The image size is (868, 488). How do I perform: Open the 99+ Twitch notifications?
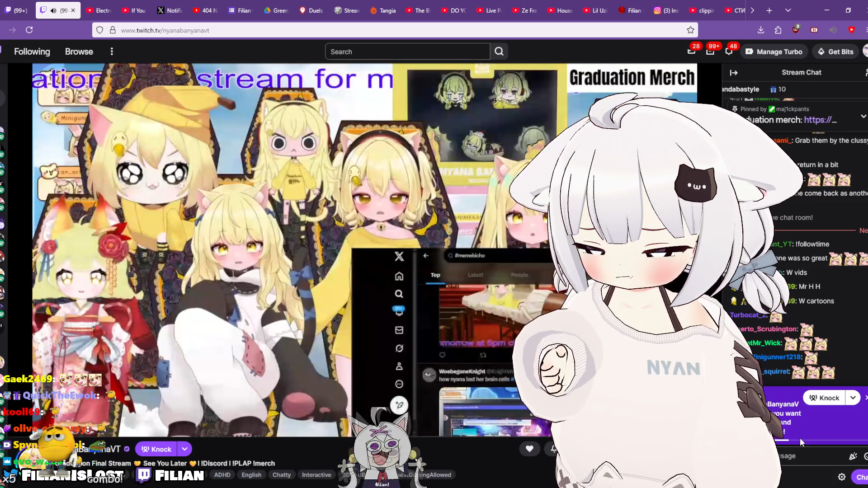[711, 51]
